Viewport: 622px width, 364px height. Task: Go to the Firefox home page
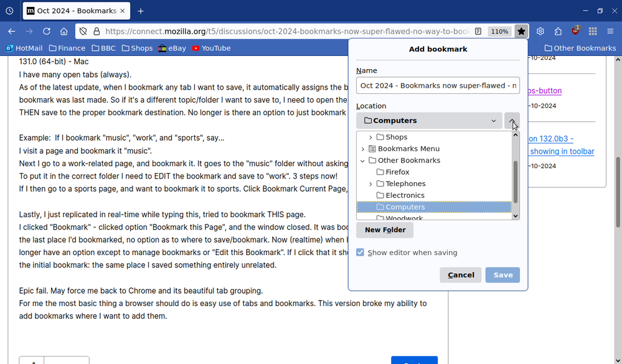click(x=64, y=31)
